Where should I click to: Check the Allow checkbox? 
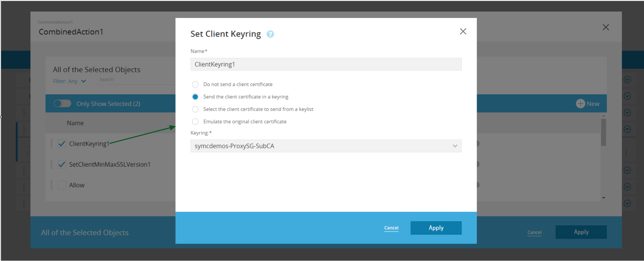(62, 185)
